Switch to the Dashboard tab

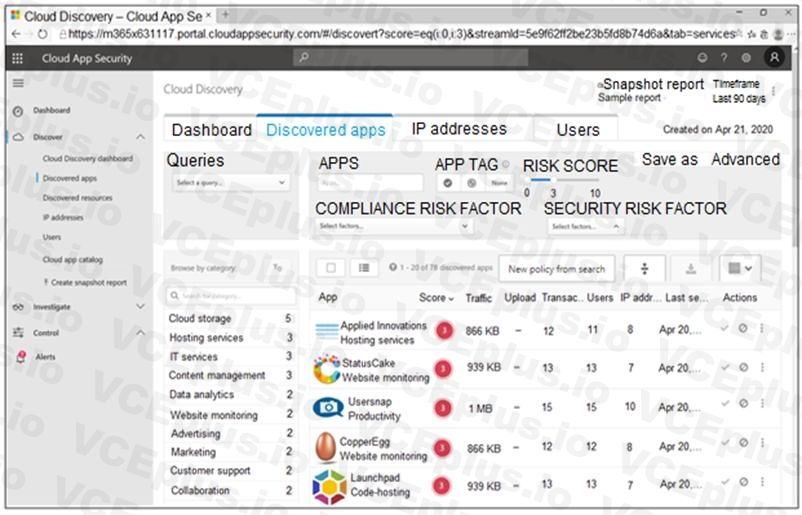[211, 130]
